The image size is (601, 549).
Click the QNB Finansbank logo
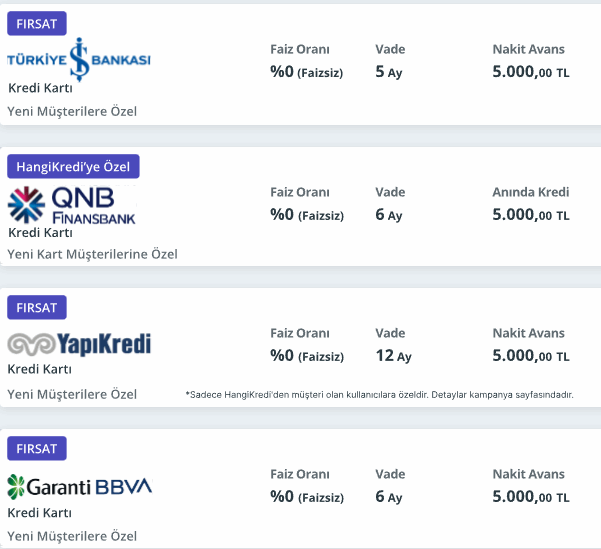[x=72, y=205]
